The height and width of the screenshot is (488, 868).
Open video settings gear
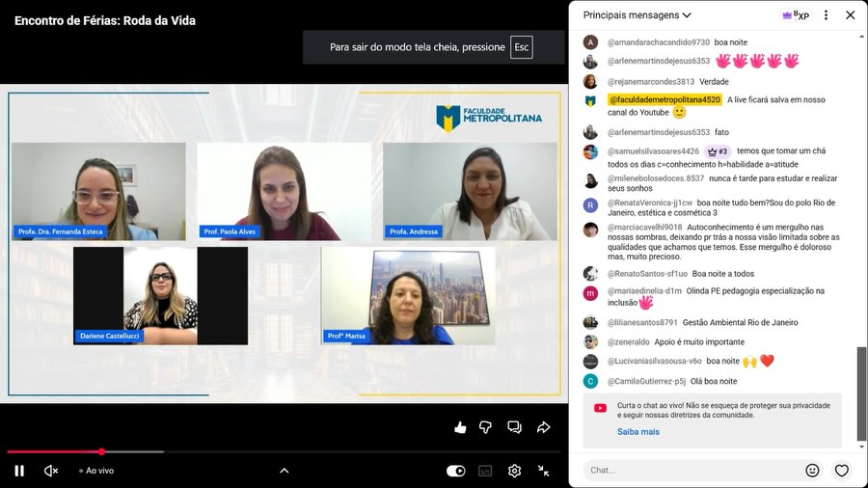tap(514, 471)
